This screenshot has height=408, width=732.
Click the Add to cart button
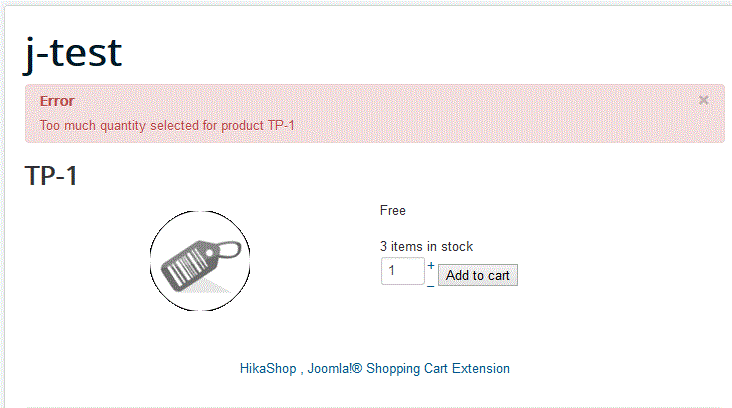[477, 276]
